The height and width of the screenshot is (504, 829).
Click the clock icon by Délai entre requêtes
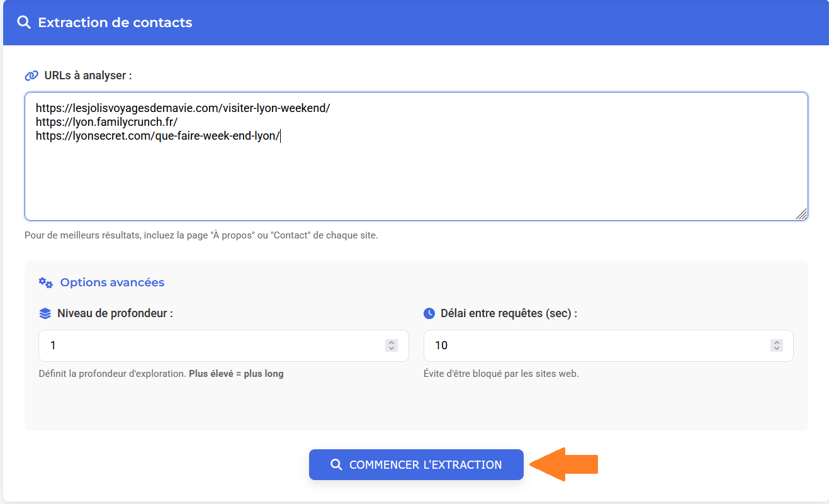pyautogui.click(x=429, y=313)
